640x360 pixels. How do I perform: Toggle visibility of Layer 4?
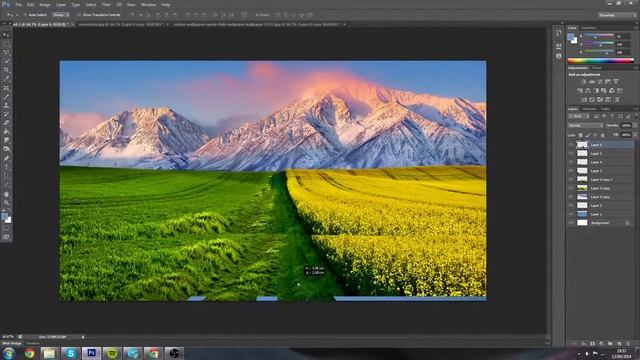coord(571,162)
